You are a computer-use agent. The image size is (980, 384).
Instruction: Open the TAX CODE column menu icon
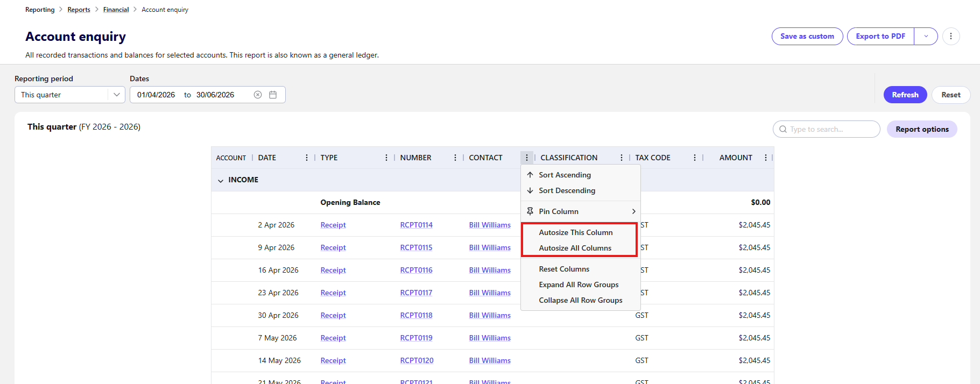tap(695, 158)
